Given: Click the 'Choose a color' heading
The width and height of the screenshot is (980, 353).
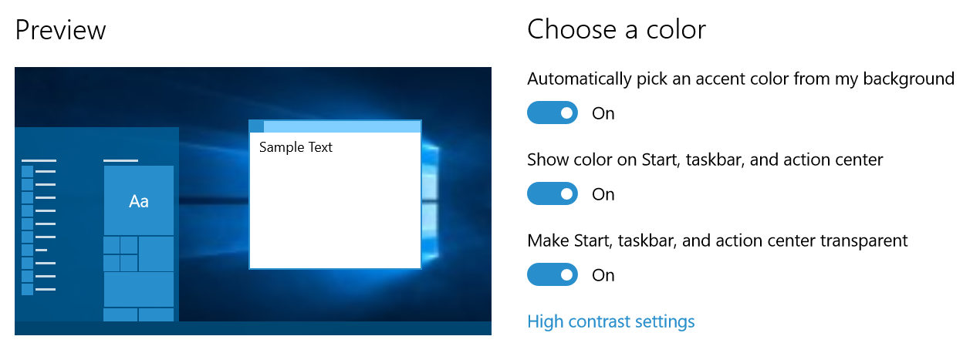Looking at the screenshot, I should pyautogui.click(x=616, y=29).
